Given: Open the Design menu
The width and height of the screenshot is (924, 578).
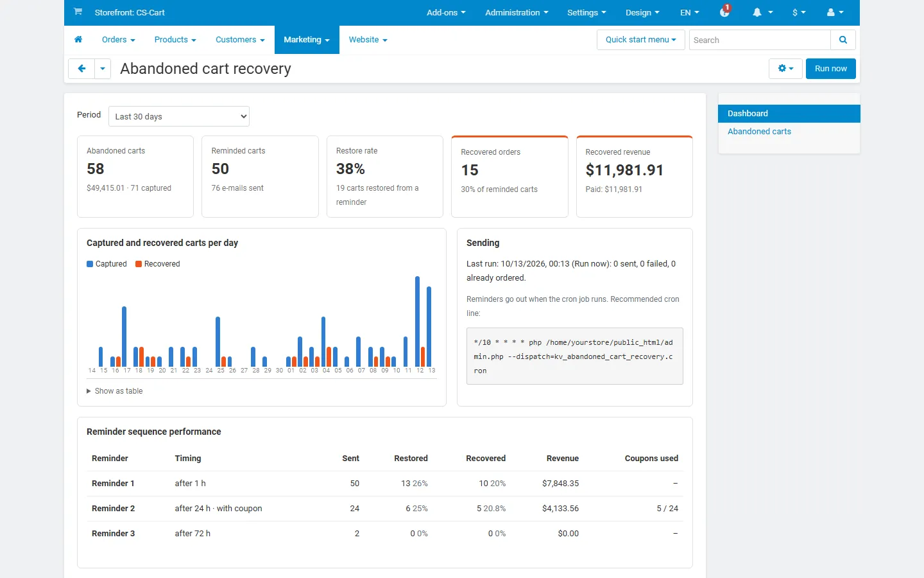Looking at the screenshot, I should 642,12.
